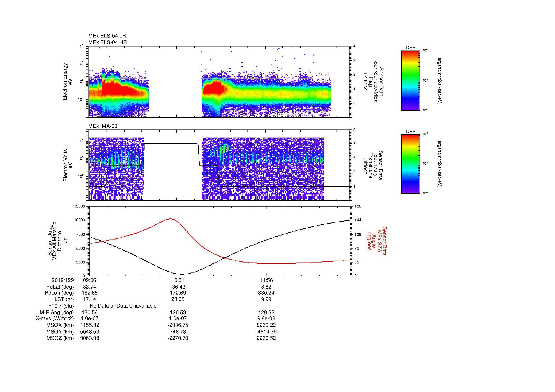Click MSOX value 8269.22
This screenshot has height=392, width=555.
[266, 325]
